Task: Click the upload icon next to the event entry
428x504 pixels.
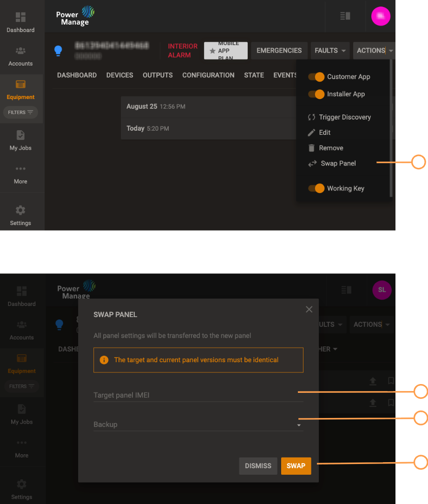Action: 373,381
